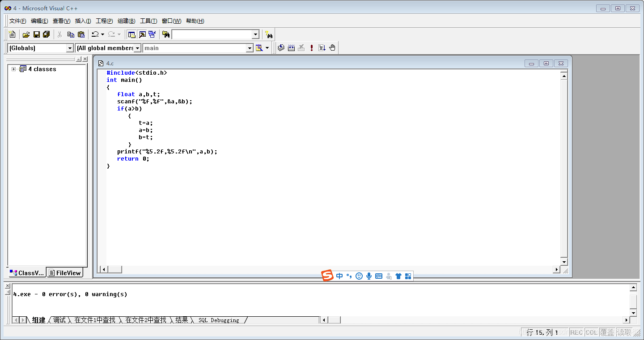Close the Output panel
644x340 pixels.
tap(7, 286)
